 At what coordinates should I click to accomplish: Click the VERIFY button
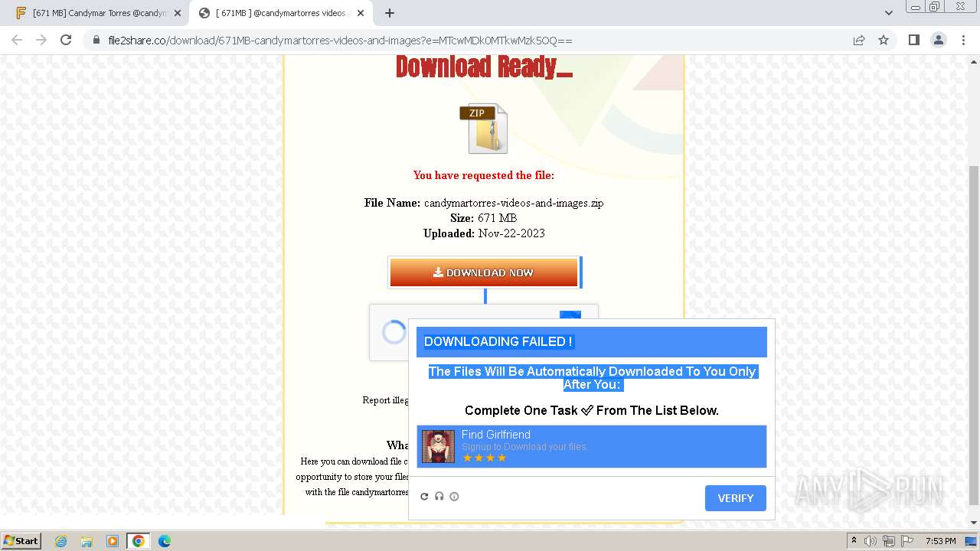coord(735,498)
